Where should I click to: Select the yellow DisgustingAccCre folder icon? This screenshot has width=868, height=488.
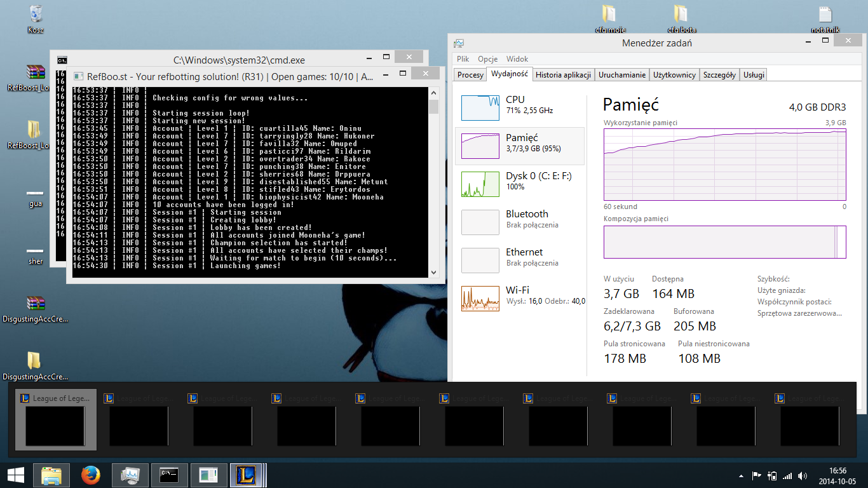tap(34, 361)
